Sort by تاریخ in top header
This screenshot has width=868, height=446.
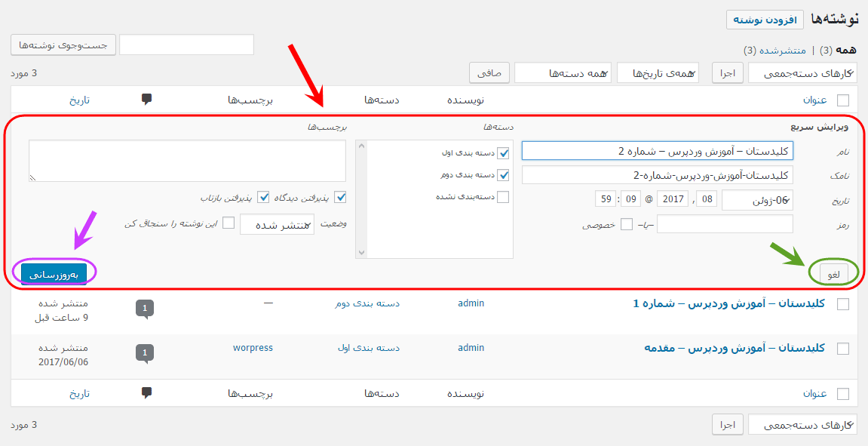pyautogui.click(x=79, y=100)
